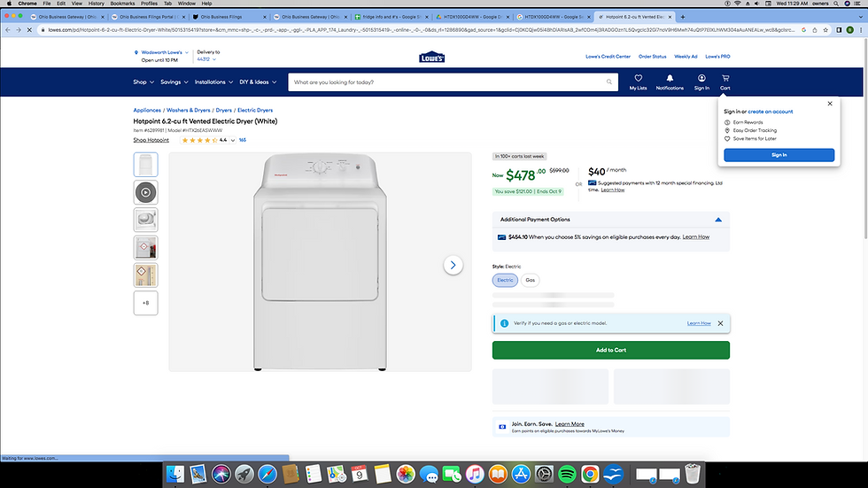868x488 pixels.
Task: Switch to HTDX100GD4WW Google Drive tab
Action: pos(473,17)
